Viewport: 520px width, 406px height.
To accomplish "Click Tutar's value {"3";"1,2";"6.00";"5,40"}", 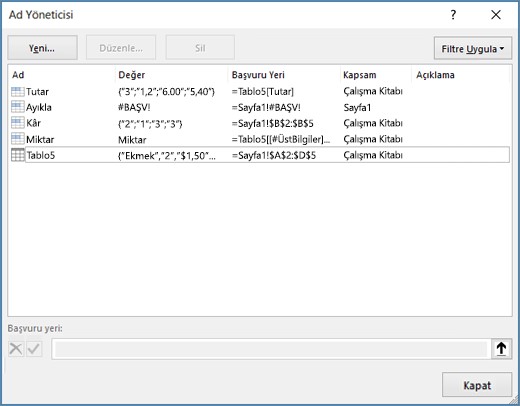I will [166, 91].
